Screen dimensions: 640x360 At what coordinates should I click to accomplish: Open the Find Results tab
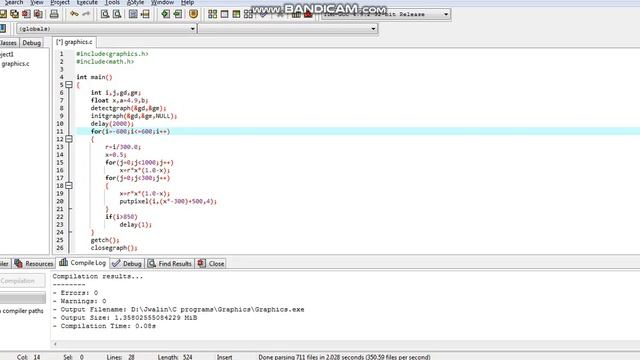[x=170, y=264]
